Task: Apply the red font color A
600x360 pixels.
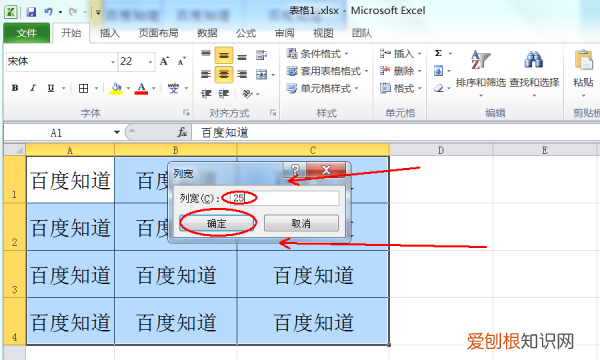Action: 141,88
